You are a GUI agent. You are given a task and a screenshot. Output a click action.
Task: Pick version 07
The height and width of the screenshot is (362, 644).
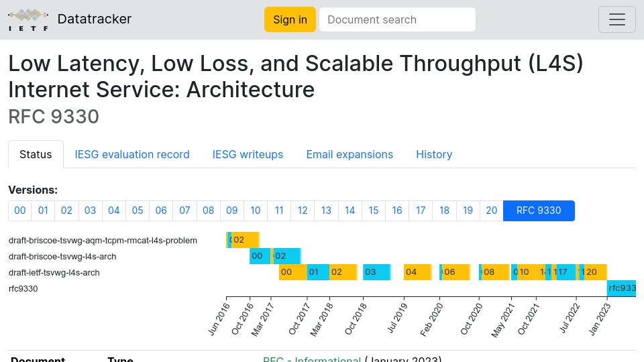(x=185, y=210)
